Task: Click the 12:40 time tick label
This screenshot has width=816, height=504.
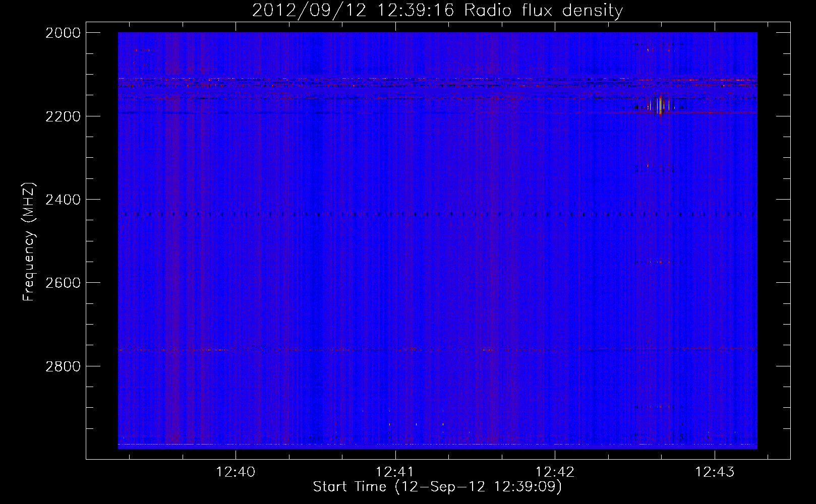Action: pyautogui.click(x=236, y=472)
